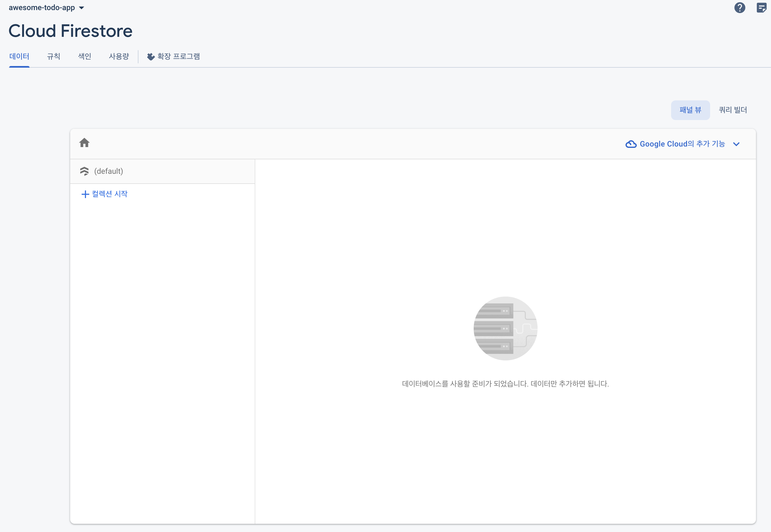
Task: Open the release notes icon at top right
Action: [761, 8]
